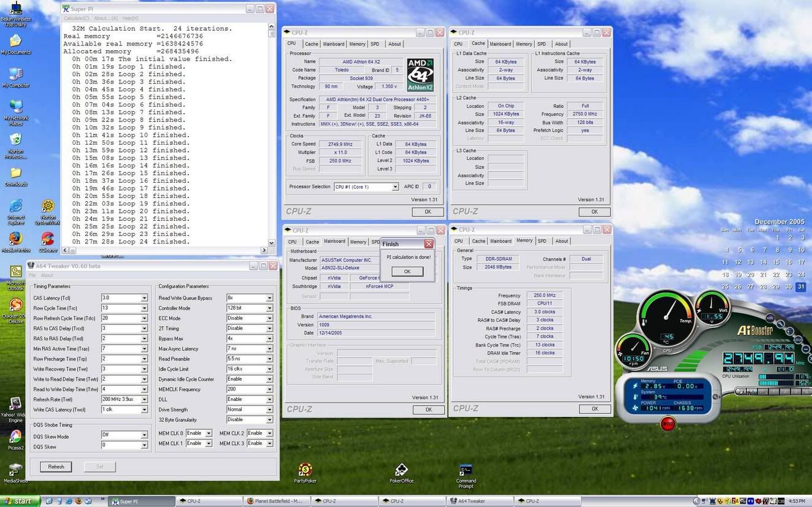Click the AMD Athlon 64 X2 logo in CPU-Z
The width and height of the screenshot is (812, 507).
[x=420, y=75]
